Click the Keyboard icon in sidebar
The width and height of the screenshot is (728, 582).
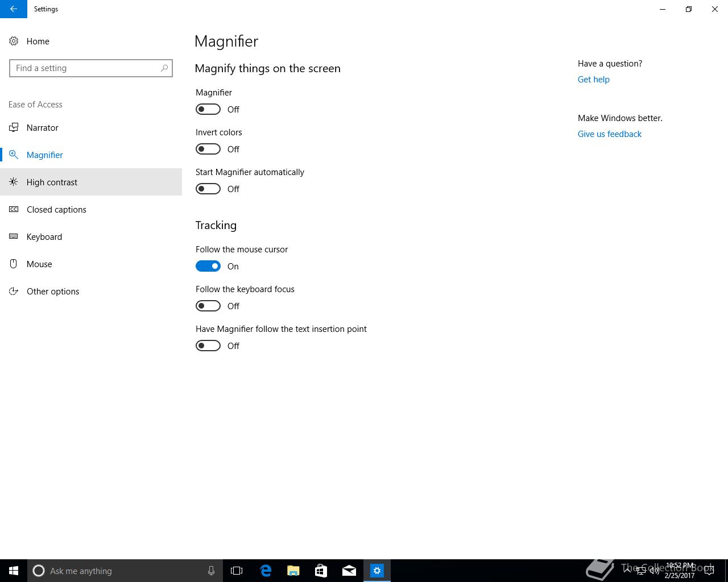coord(14,236)
